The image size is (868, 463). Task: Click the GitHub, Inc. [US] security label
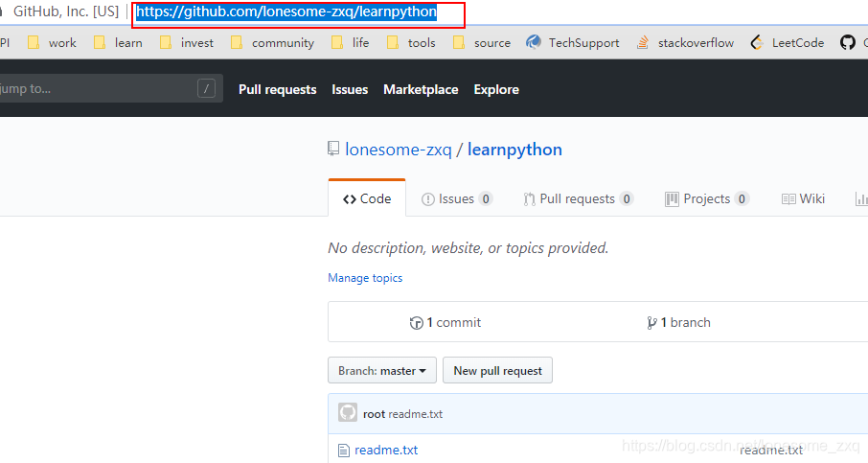[66, 12]
